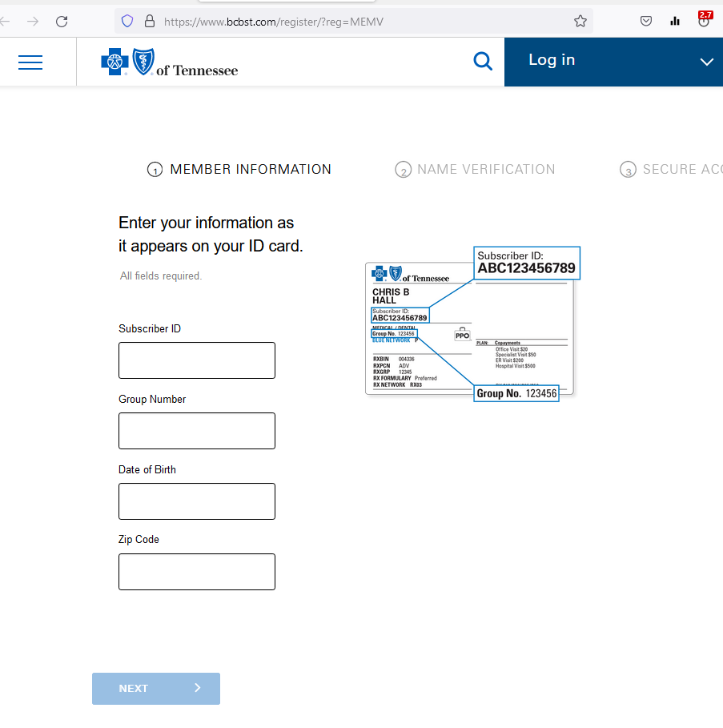Click the Log in button
The height and width of the screenshot is (728, 723).
click(x=552, y=59)
